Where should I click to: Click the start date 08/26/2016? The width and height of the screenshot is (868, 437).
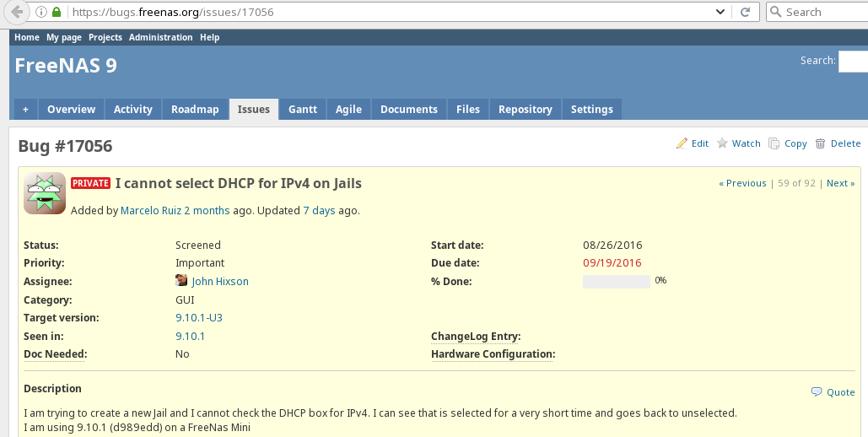point(612,245)
